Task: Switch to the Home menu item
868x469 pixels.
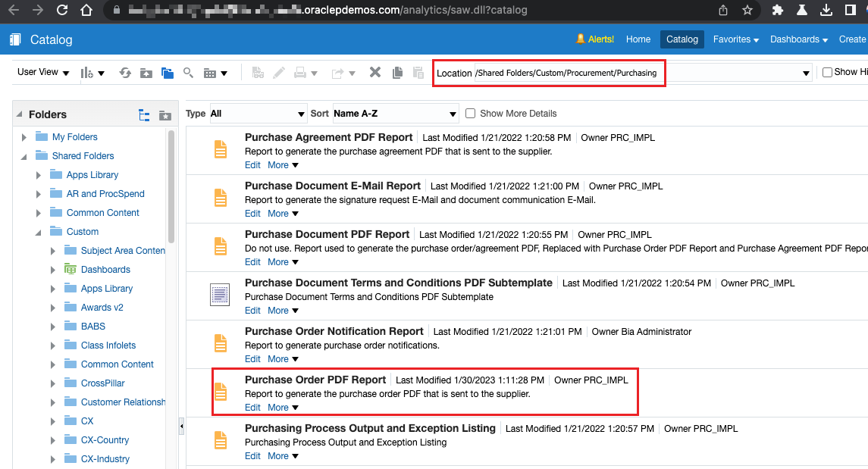Action: click(x=638, y=39)
